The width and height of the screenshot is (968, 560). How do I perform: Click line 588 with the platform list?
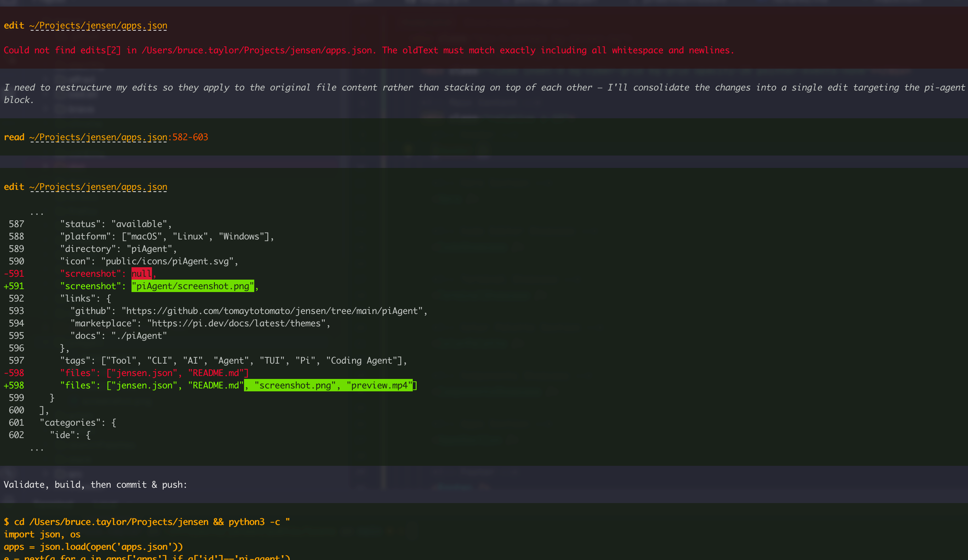point(167,237)
